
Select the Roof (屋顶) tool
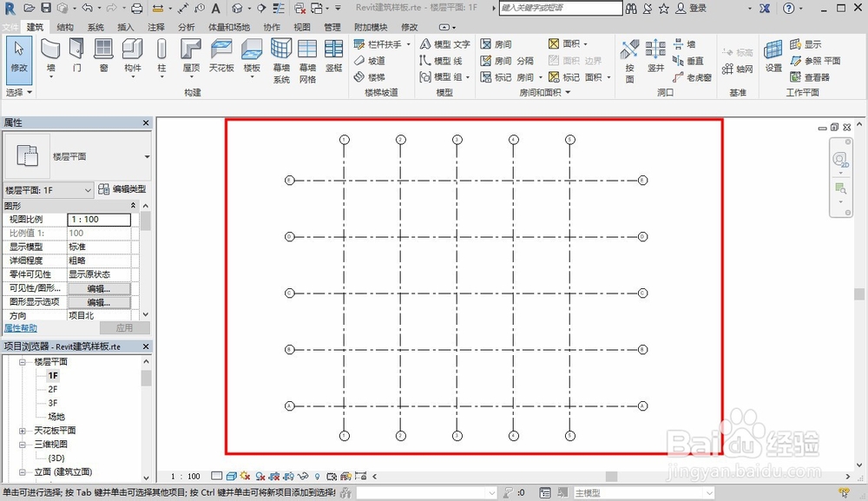click(191, 57)
